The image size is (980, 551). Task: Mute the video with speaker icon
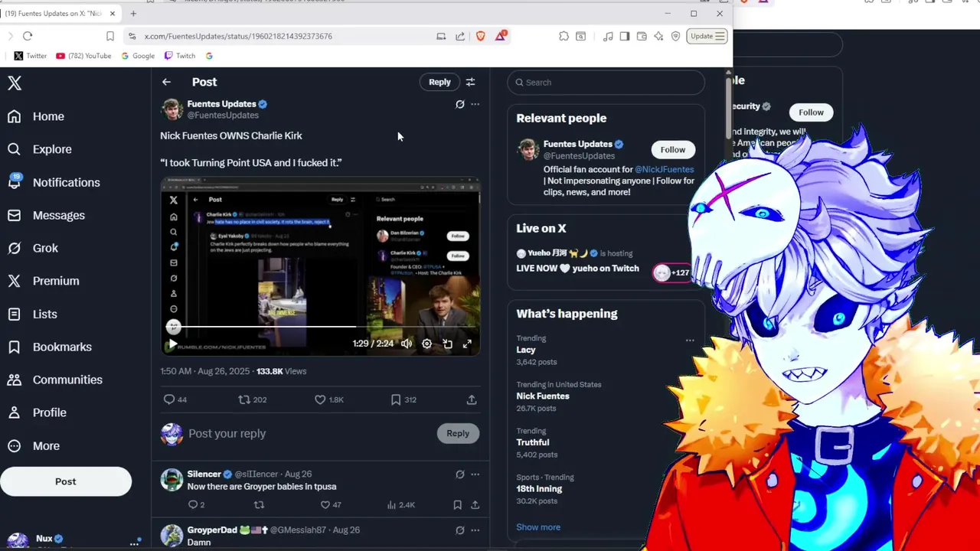pyautogui.click(x=407, y=344)
